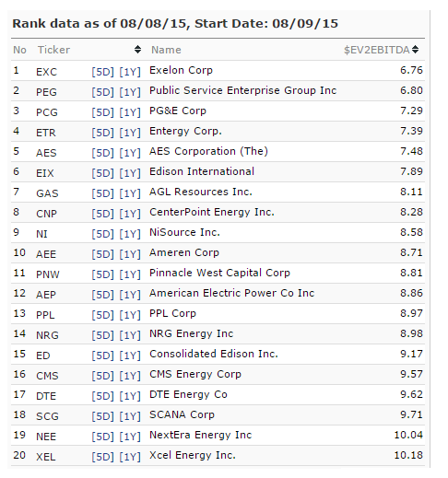This screenshot has width=448, height=478.
Task: Open the 1Y chart for ED
Action: (130, 356)
